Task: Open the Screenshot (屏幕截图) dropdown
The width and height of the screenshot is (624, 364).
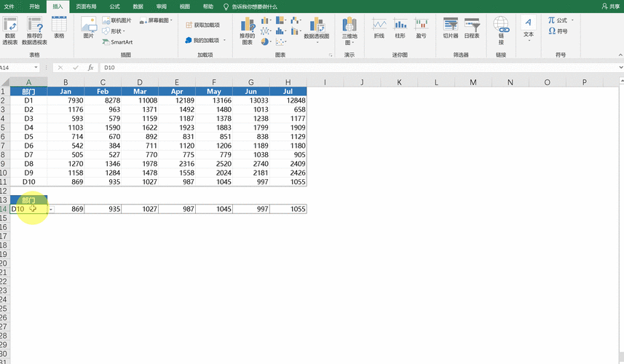Action: [x=156, y=20]
